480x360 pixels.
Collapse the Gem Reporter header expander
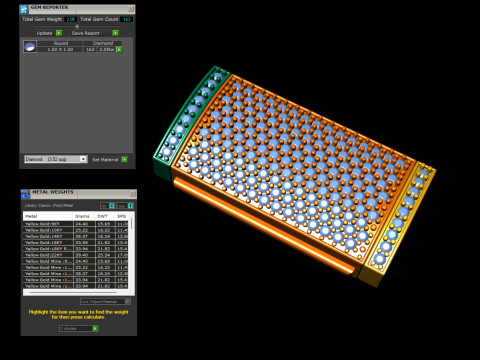pyautogui.click(x=77, y=27)
